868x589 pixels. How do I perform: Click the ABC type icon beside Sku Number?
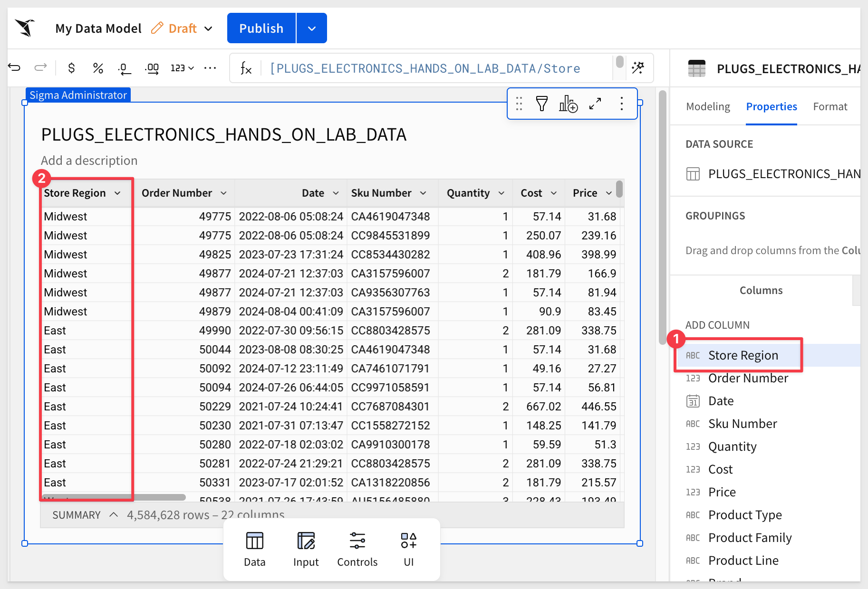(x=693, y=424)
